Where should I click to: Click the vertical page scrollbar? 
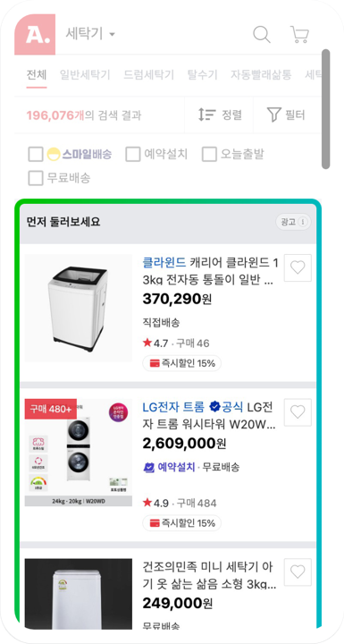(x=325, y=109)
